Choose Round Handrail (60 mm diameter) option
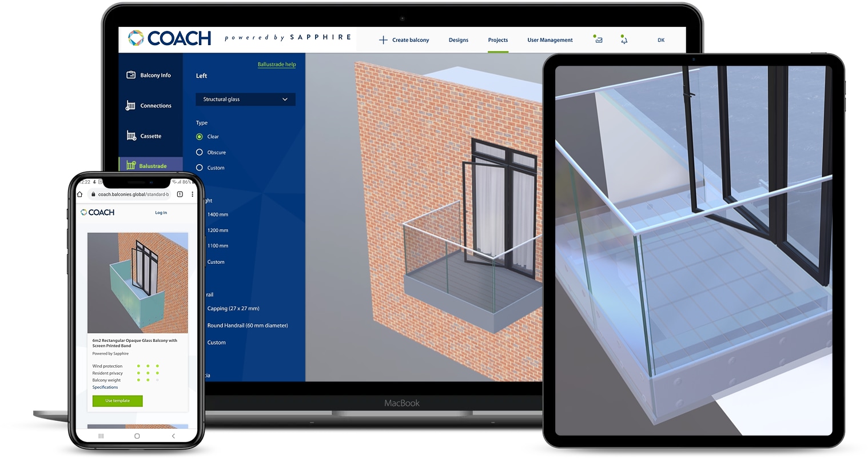Screen dimensions: 868x458 tap(248, 325)
